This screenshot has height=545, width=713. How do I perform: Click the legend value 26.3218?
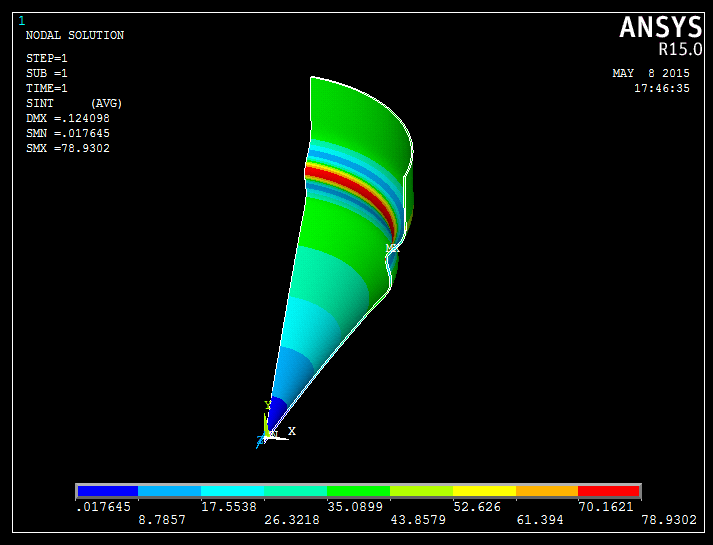[x=292, y=520]
